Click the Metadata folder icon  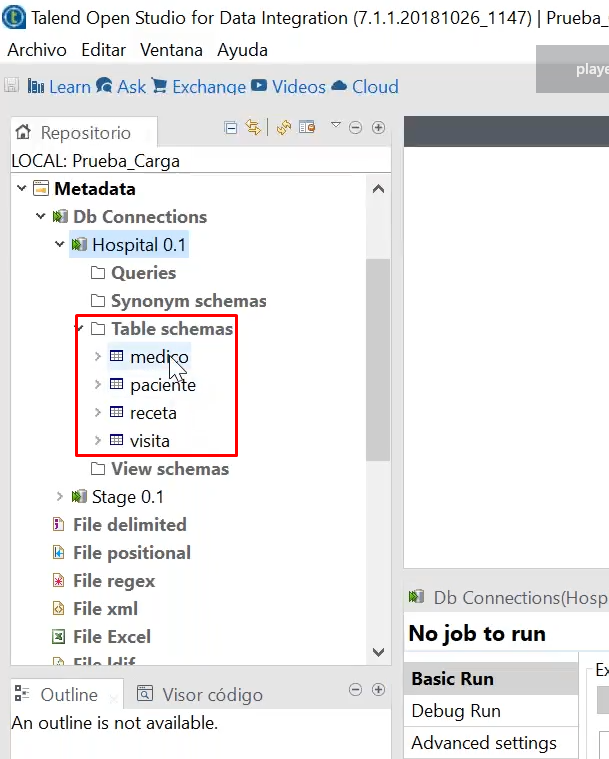[x=41, y=188]
